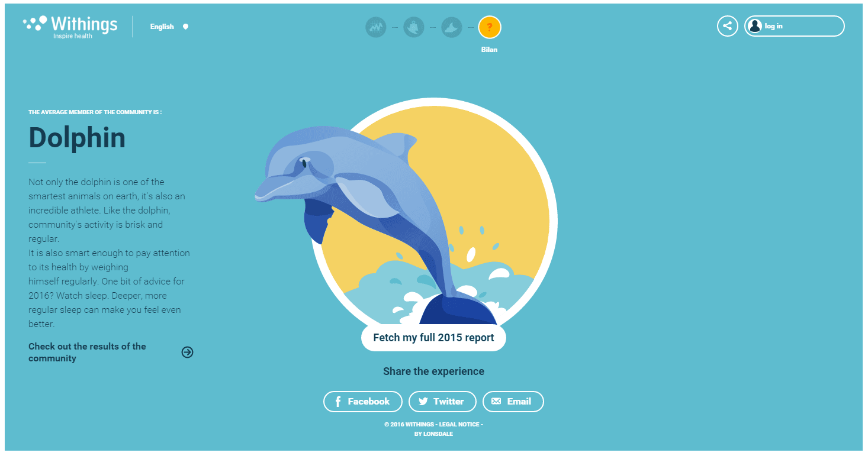Open the Legal Notice link
Image resolution: width=868 pixels, height=456 pixels.
click(459, 425)
